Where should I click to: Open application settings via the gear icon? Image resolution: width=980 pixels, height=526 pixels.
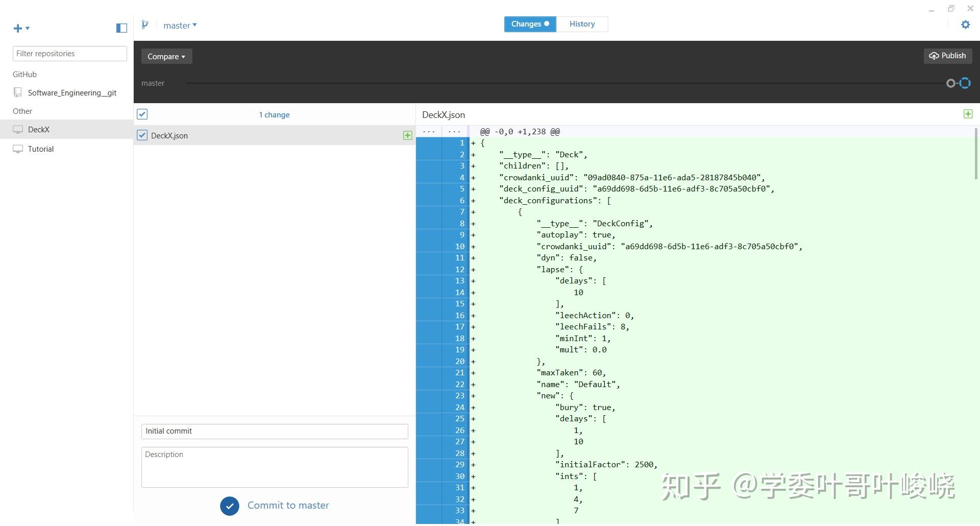click(965, 24)
